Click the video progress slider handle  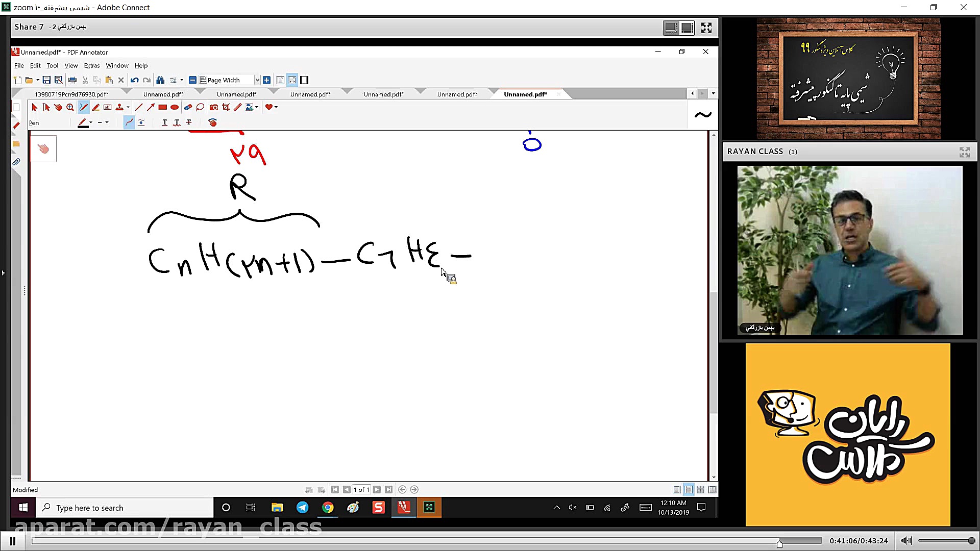pyautogui.click(x=779, y=543)
